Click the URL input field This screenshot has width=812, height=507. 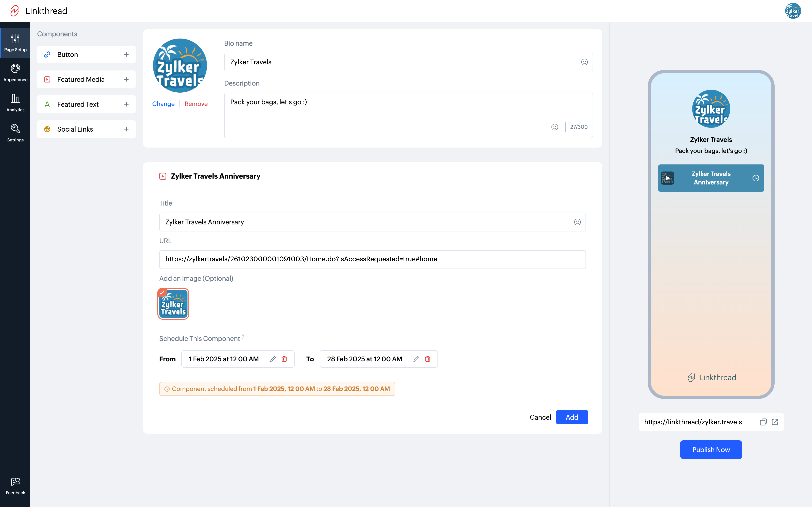coord(372,259)
